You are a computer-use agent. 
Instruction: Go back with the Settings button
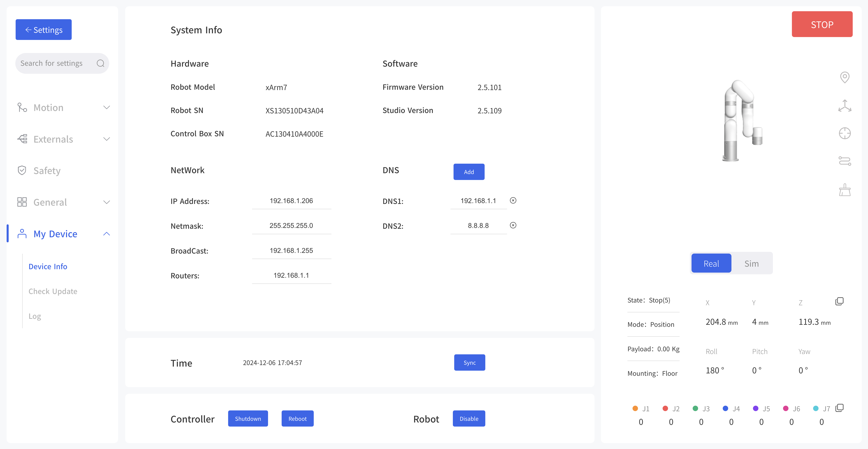tap(43, 30)
